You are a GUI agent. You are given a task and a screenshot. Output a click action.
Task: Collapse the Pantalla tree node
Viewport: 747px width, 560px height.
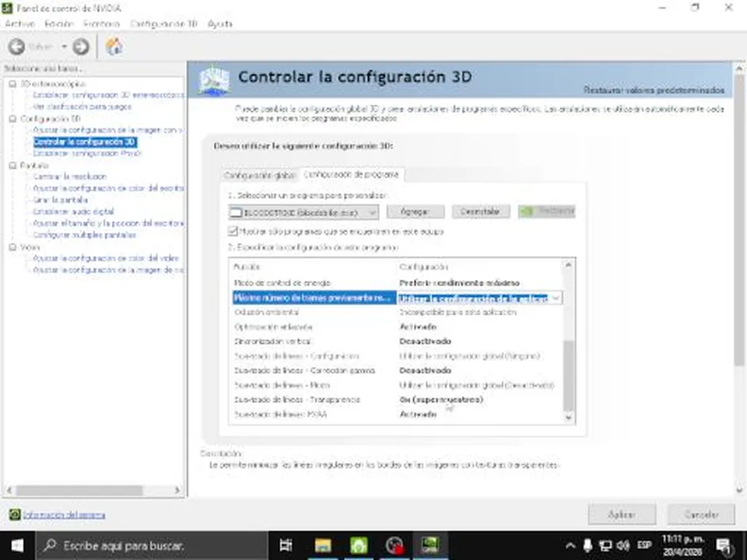point(13,165)
